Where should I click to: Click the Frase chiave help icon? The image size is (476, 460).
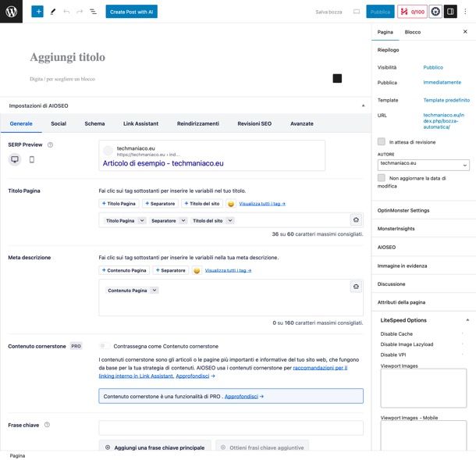click(47, 425)
